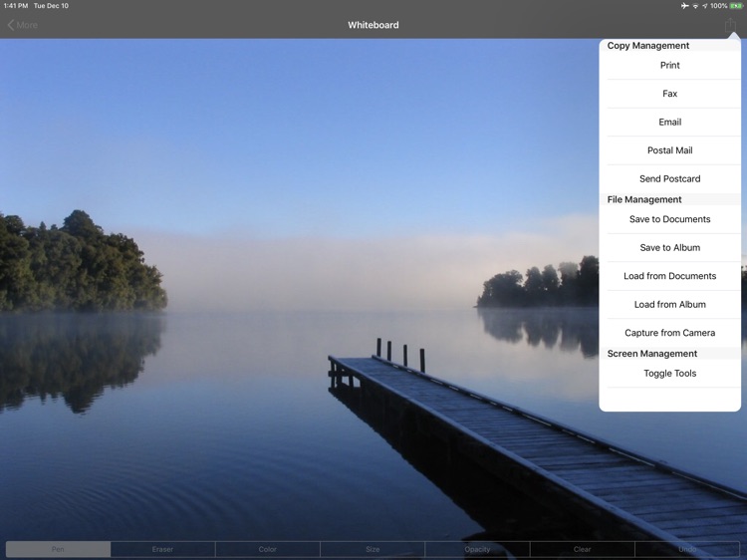Toggle Tools under Screen Management
Screen dimensions: 747x560
[x=670, y=374]
